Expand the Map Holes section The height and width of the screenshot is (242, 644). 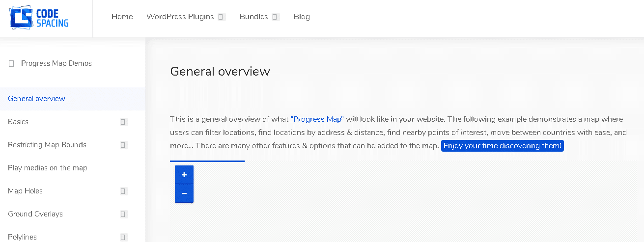[124, 191]
